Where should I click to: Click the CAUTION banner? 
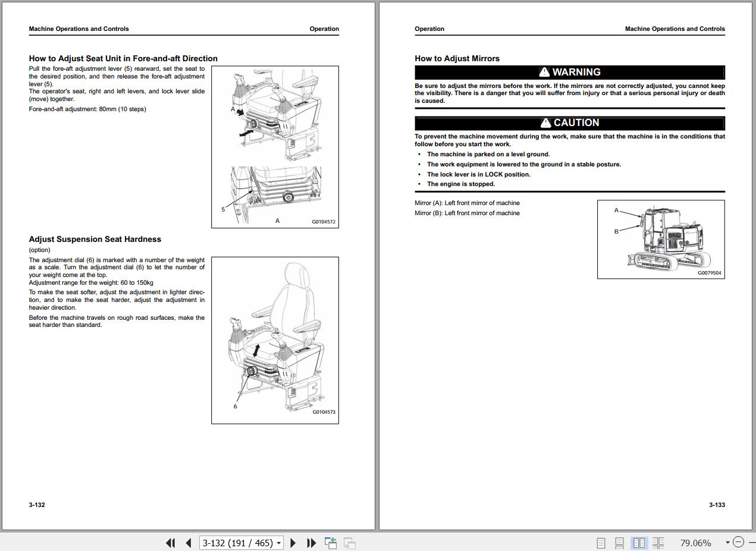(570, 122)
